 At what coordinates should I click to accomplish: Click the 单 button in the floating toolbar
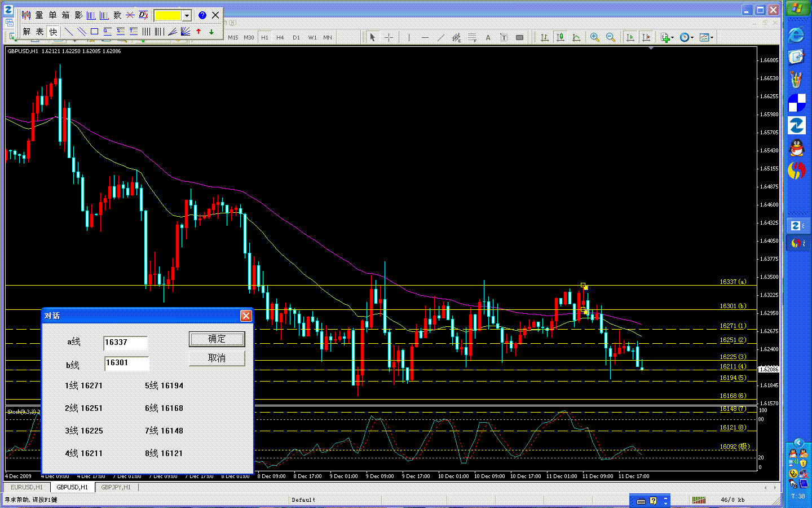52,15
